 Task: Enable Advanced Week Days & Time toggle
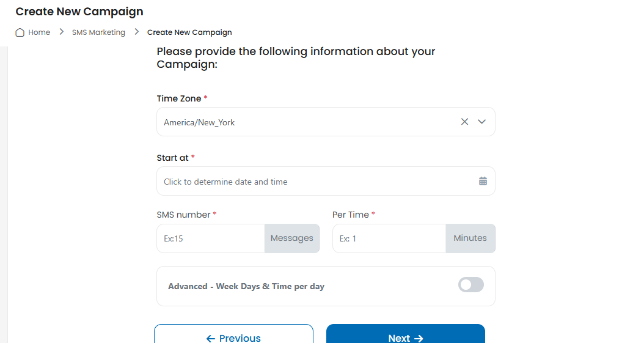(x=471, y=285)
